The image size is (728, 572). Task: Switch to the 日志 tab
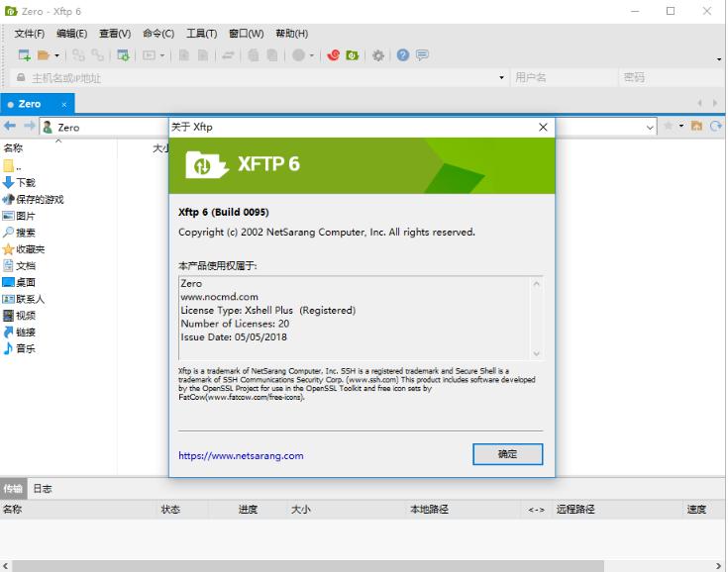43,489
